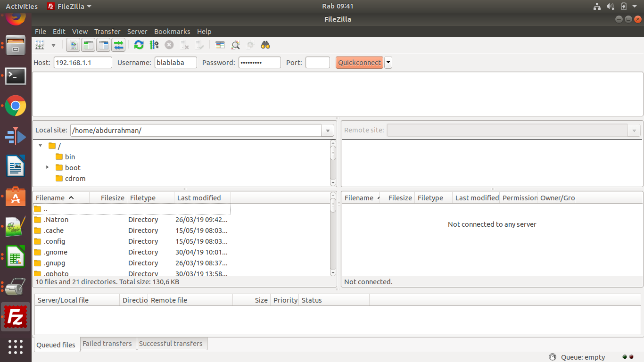The image size is (644, 362).
Task: Collapse the root / tree node
Action: [41, 146]
